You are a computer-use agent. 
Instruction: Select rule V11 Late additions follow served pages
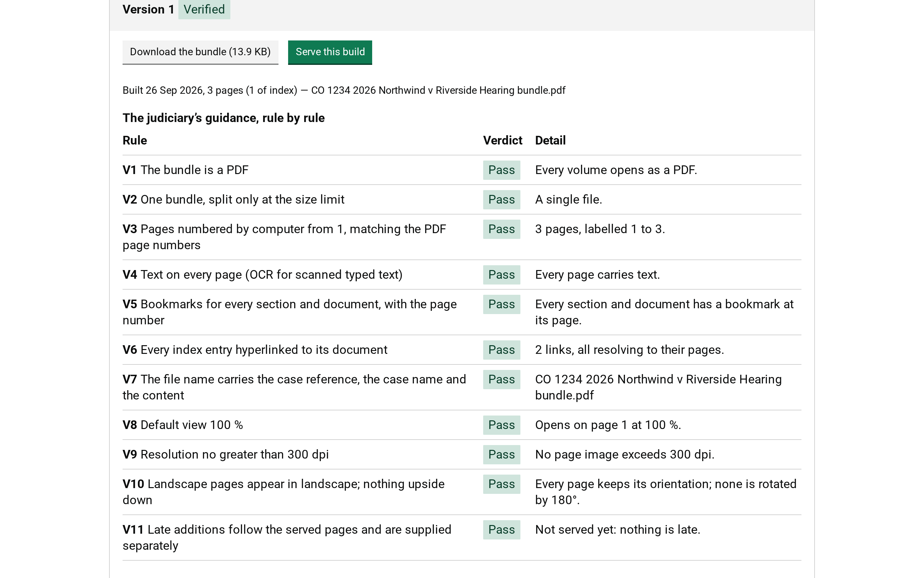pyautogui.click(x=287, y=538)
